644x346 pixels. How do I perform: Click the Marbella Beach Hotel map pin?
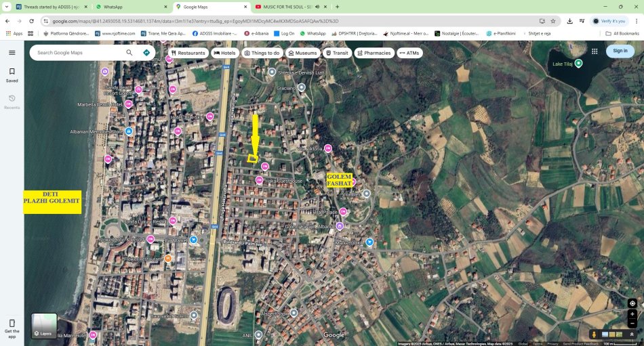(x=129, y=104)
